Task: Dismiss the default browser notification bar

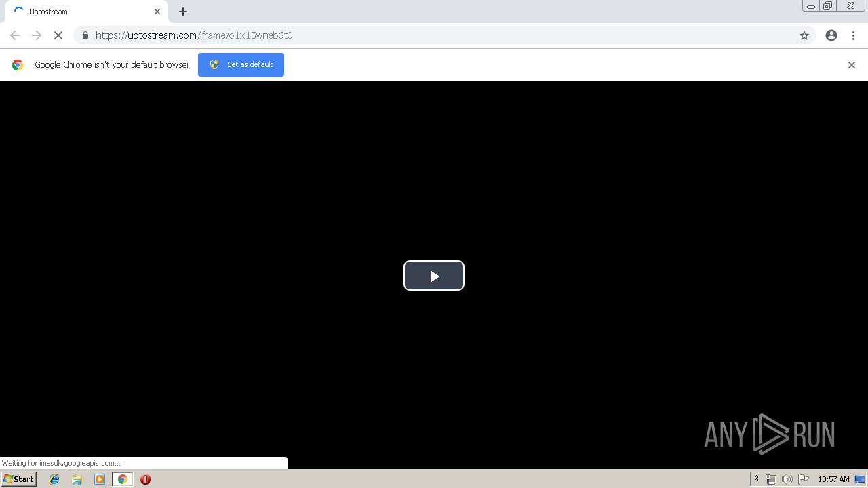Action: tap(852, 65)
